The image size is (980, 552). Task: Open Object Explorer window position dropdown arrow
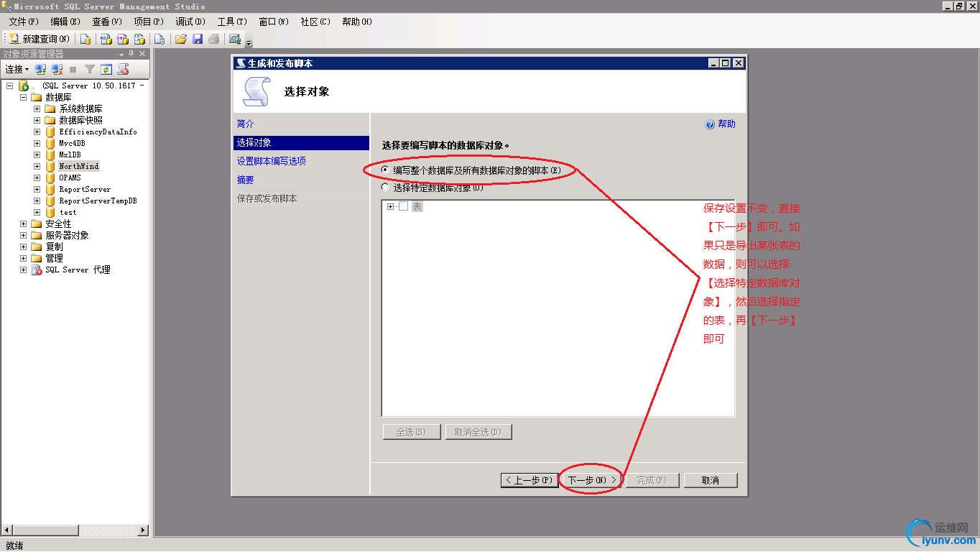121,55
